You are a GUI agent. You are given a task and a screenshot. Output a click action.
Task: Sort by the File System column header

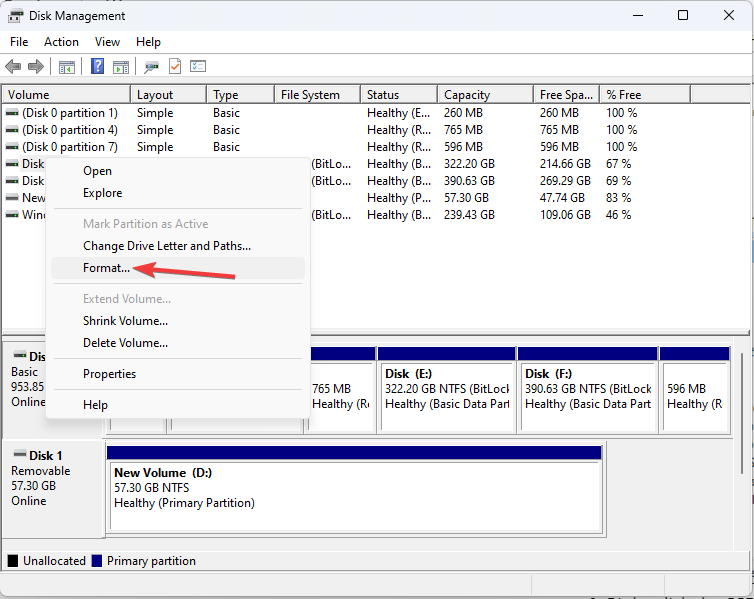point(317,95)
